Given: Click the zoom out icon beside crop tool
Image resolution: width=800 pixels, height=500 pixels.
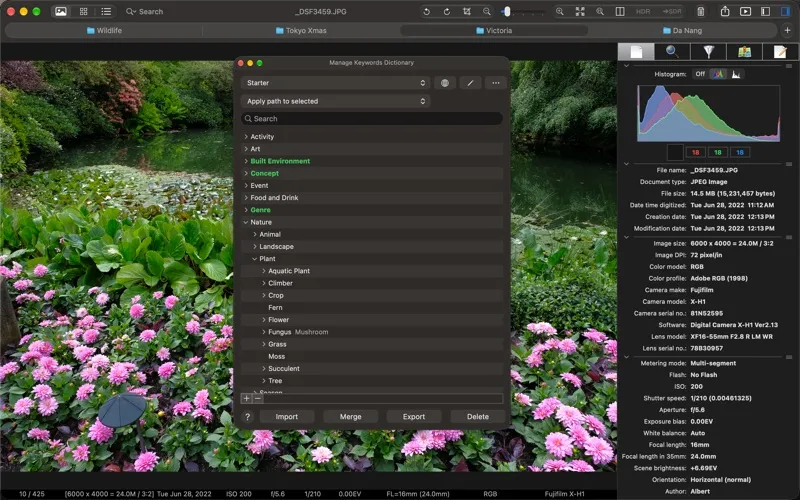Looking at the screenshot, I should (x=487, y=11).
